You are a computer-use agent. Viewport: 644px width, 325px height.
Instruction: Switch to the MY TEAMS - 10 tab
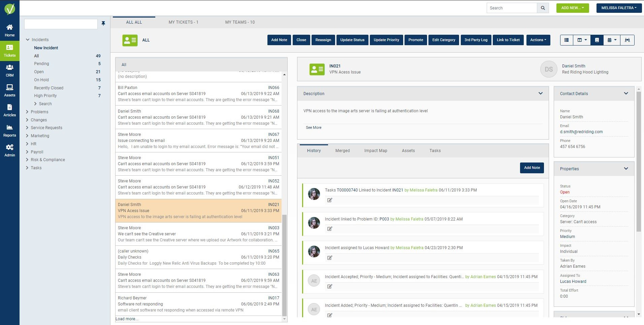(x=240, y=22)
